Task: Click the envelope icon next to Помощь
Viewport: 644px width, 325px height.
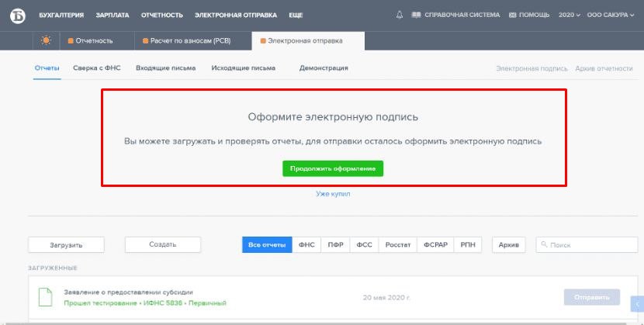Action: pyautogui.click(x=512, y=15)
